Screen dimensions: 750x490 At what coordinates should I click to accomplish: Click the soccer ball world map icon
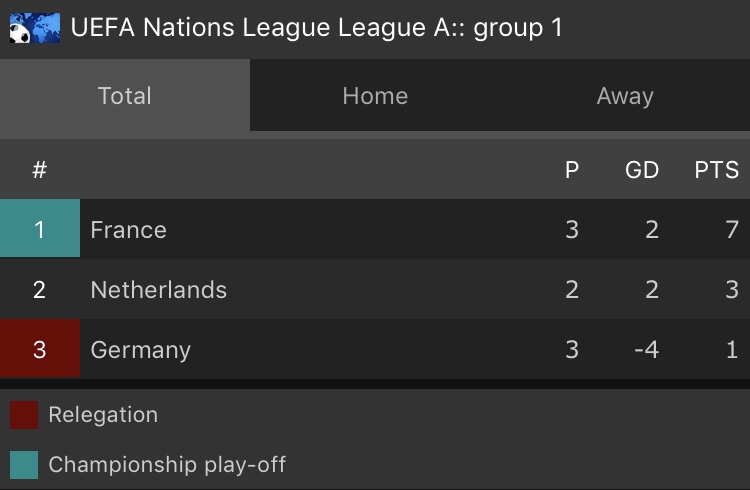34,28
